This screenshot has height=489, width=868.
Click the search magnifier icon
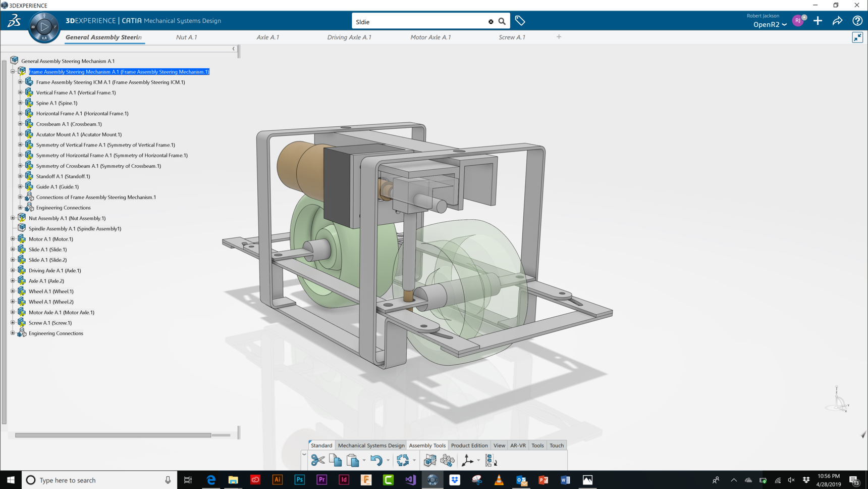click(502, 22)
